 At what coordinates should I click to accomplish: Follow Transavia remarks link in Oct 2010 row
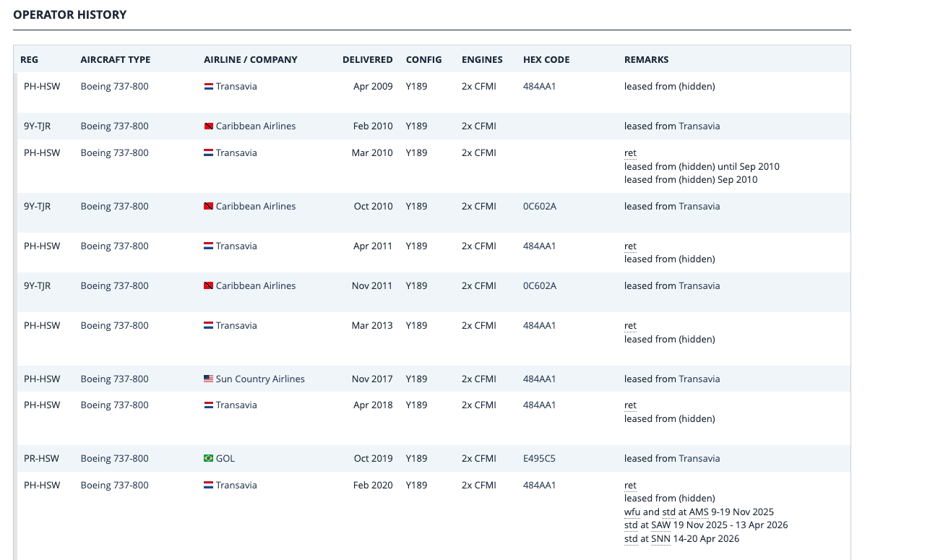tap(699, 207)
